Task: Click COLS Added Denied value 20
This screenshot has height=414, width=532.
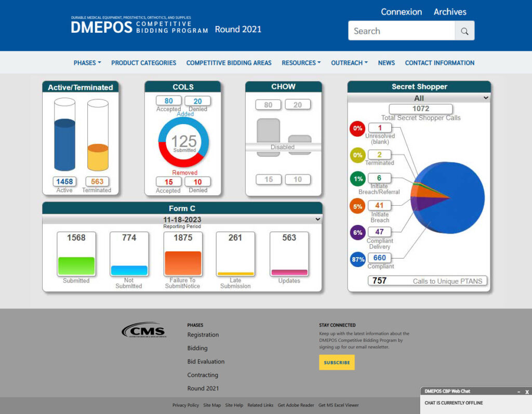Action: coord(197,101)
